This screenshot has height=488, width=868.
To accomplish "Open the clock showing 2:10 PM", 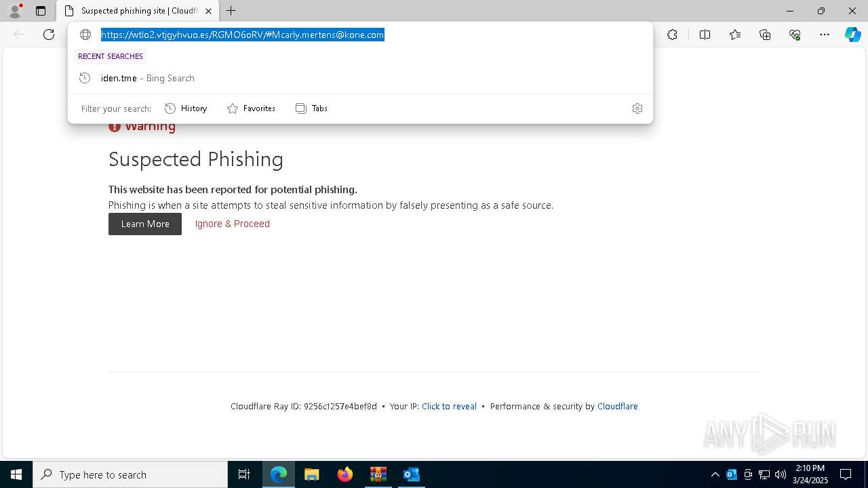I will pyautogui.click(x=810, y=474).
